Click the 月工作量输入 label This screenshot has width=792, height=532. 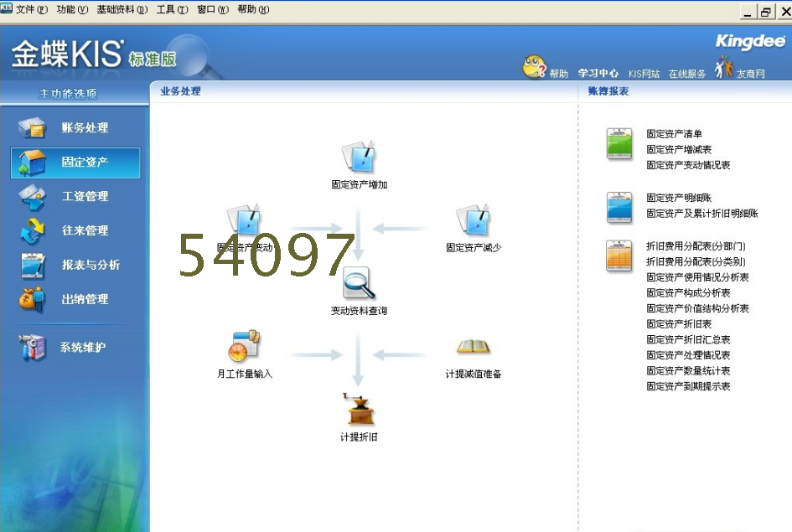245,374
